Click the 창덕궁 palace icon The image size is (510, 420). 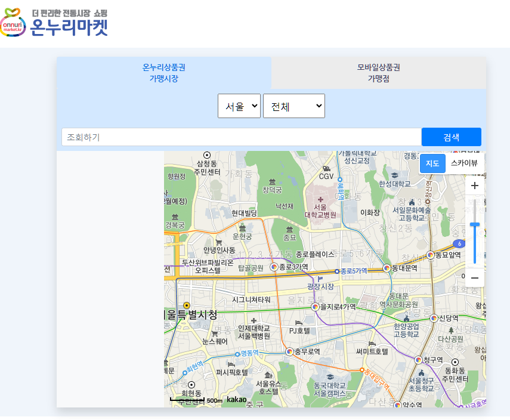(x=272, y=181)
